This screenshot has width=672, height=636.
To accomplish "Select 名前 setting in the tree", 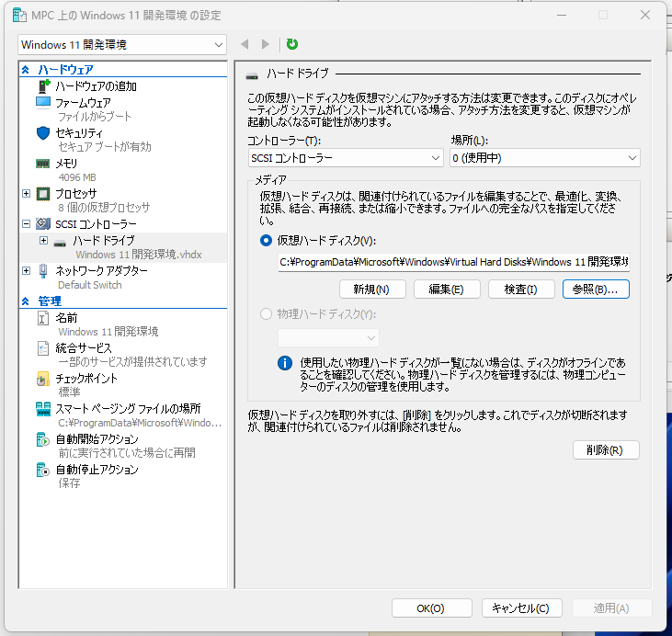I will 66,318.
